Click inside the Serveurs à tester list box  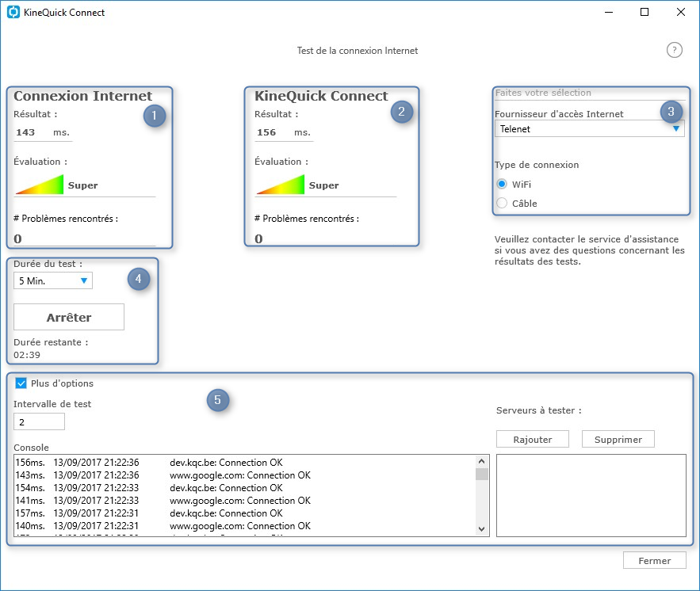click(591, 496)
